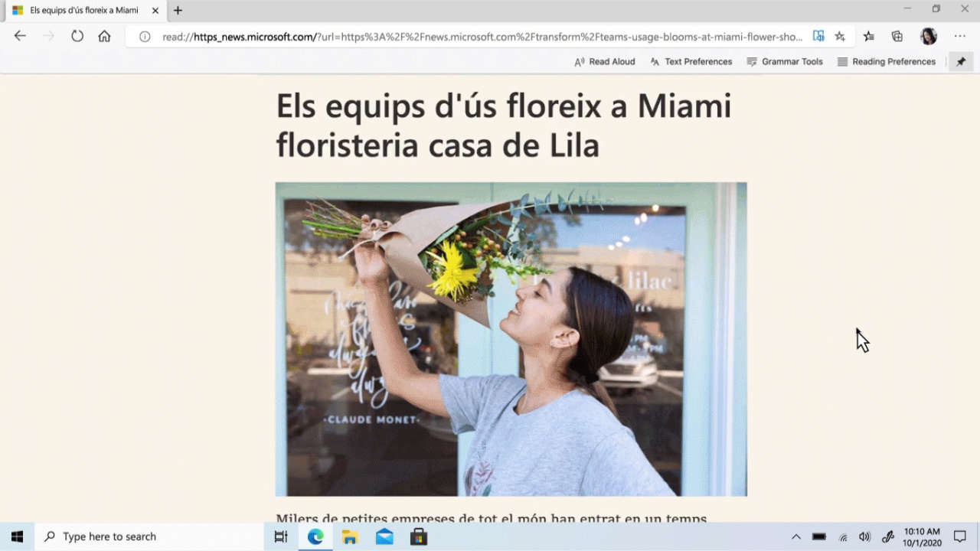This screenshot has height=551, width=980.
Task: Open Text Preferences
Action: 691,62
